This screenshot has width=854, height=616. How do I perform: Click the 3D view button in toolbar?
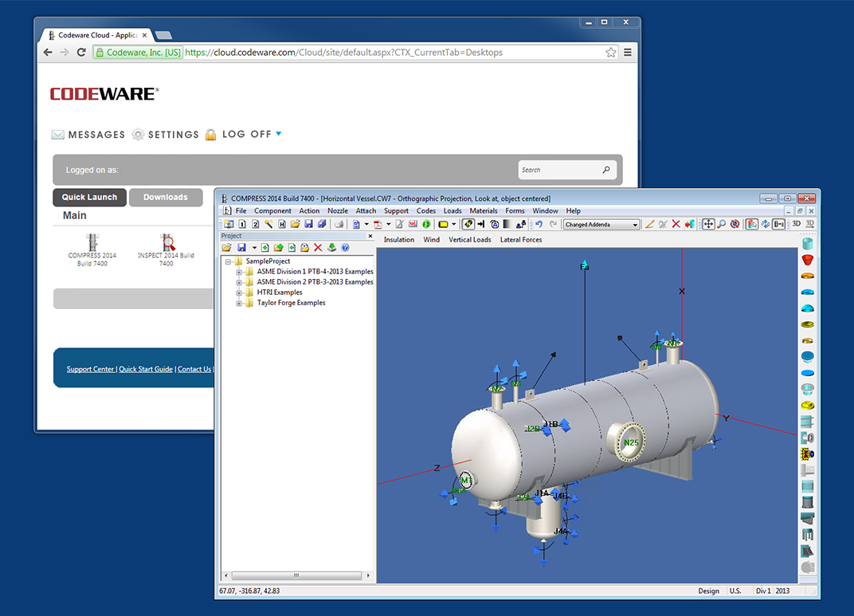click(x=797, y=224)
